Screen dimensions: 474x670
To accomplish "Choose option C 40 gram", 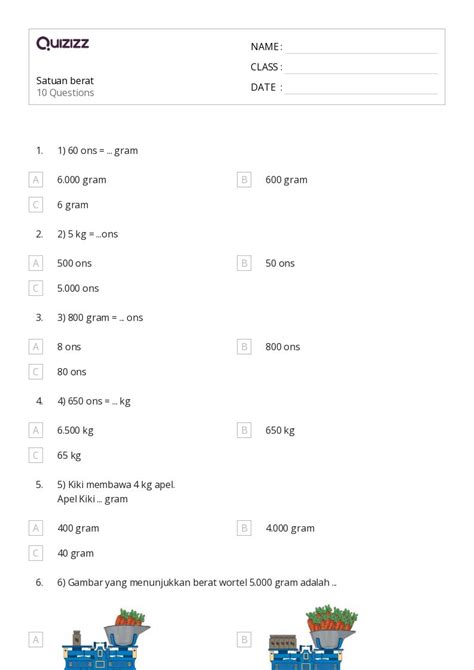I will point(35,553).
